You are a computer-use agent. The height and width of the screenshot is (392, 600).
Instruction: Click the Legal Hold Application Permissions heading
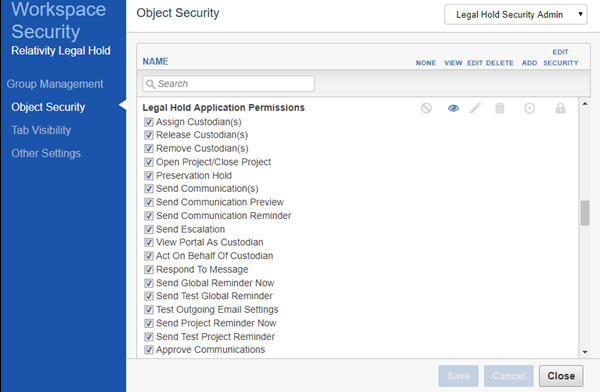point(223,108)
